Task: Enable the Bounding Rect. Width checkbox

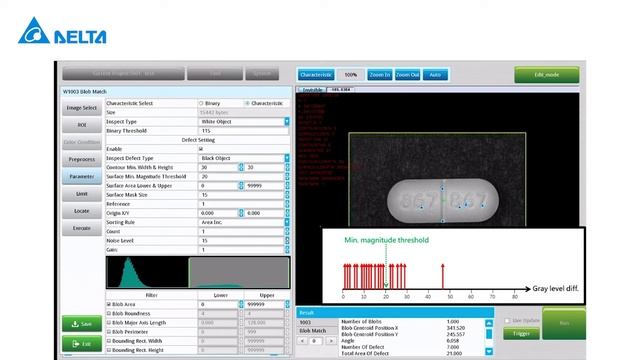Action: pos(109,341)
